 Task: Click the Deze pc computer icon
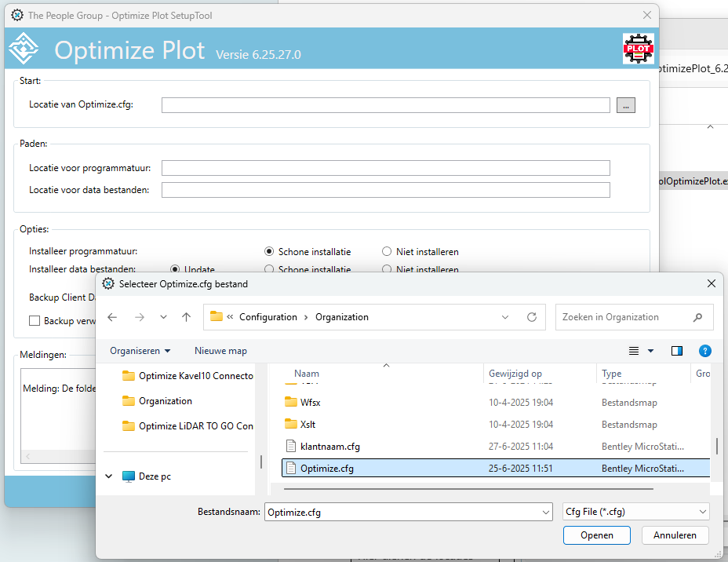point(128,476)
